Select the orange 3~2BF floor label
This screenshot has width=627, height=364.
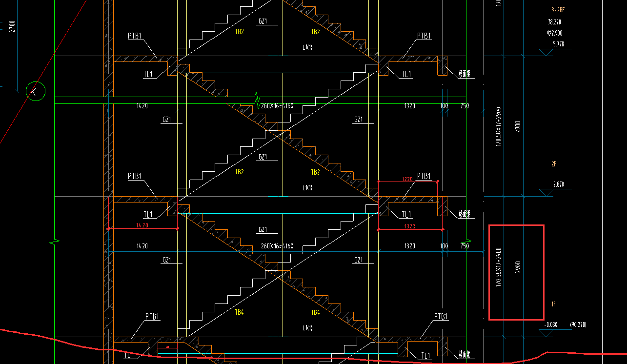click(558, 10)
